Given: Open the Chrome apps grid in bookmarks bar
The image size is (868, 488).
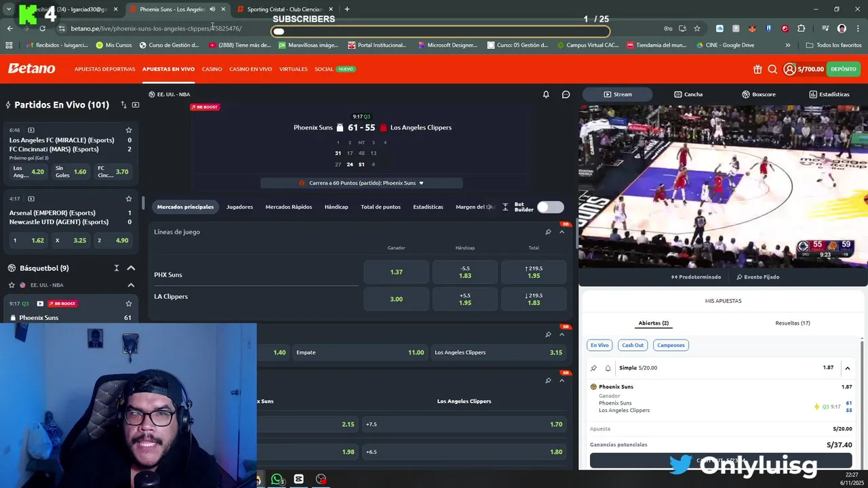Looking at the screenshot, I should [9, 45].
